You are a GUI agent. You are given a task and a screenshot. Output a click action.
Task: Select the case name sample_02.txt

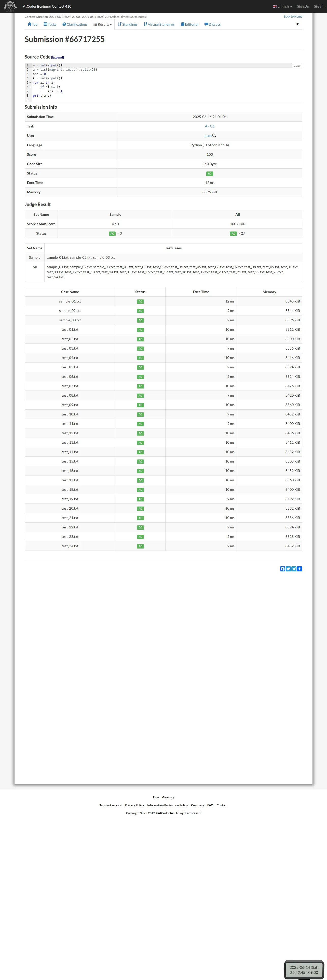click(70, 311)
